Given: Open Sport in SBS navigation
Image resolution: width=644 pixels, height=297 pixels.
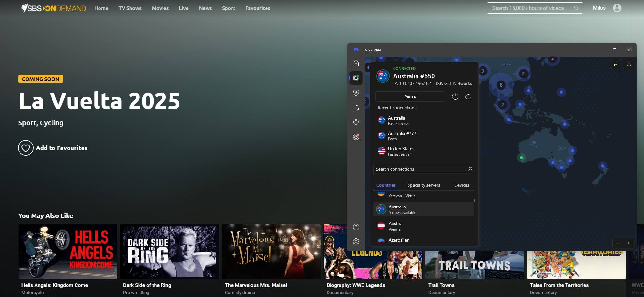Looking at the screenshot, I should pyautogui.click(x=228, y=8).
